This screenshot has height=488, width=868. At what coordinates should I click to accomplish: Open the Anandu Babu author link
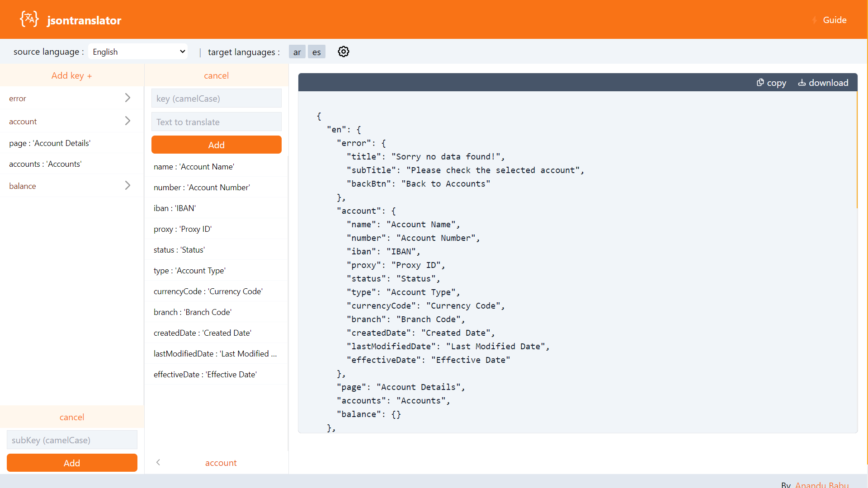[822, 484]
